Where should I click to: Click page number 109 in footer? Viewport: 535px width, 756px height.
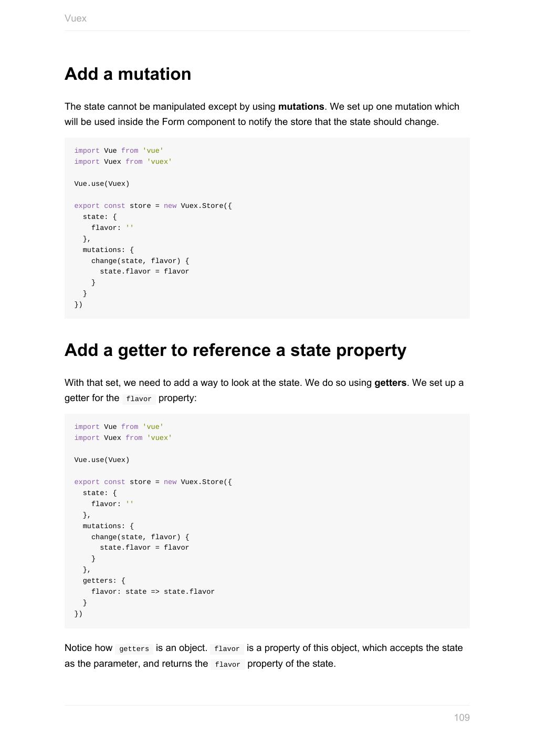461,718
